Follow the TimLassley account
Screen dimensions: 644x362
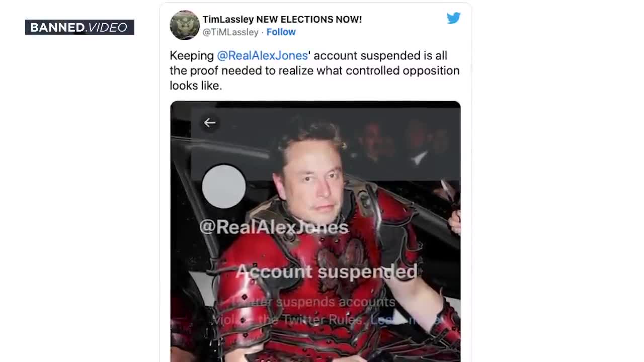tap(281, 32)
